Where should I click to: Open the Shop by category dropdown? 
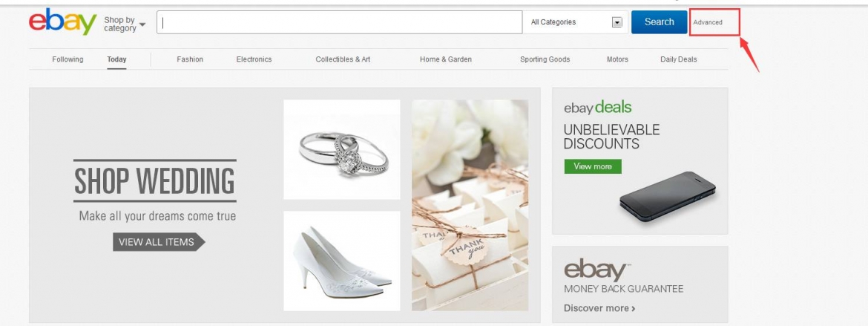click(x=125, y=24)
